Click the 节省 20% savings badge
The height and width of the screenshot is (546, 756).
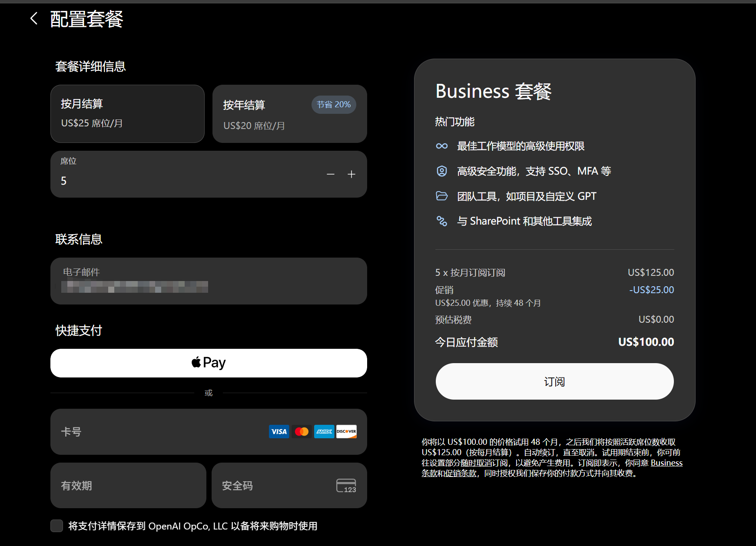tap(334, 105)
